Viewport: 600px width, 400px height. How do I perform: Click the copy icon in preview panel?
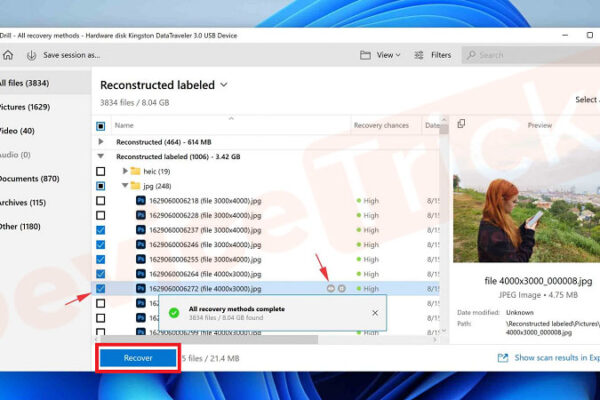[x=461, y=124]
